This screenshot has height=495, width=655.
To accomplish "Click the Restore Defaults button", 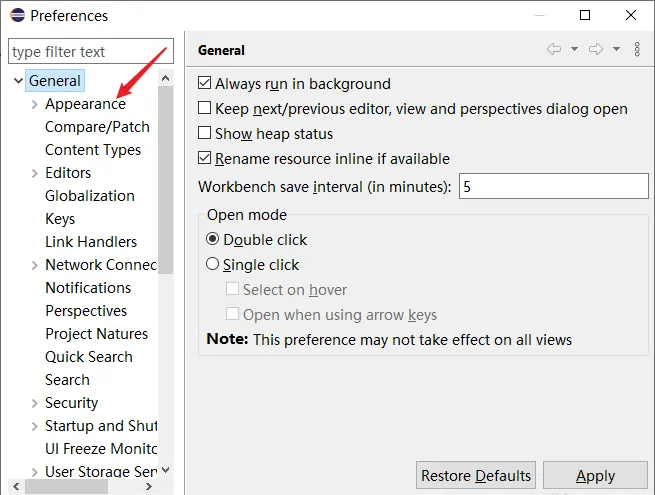I will (475, 476).
